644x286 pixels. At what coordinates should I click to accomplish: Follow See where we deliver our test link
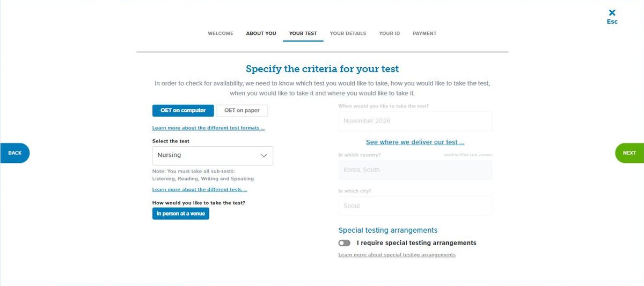(x=415, y=142)
